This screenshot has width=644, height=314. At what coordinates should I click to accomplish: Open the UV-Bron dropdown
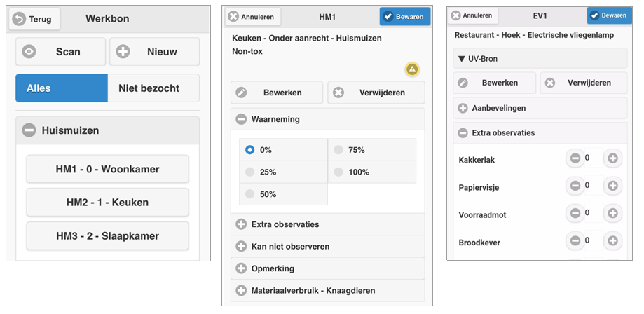[540, 60]
